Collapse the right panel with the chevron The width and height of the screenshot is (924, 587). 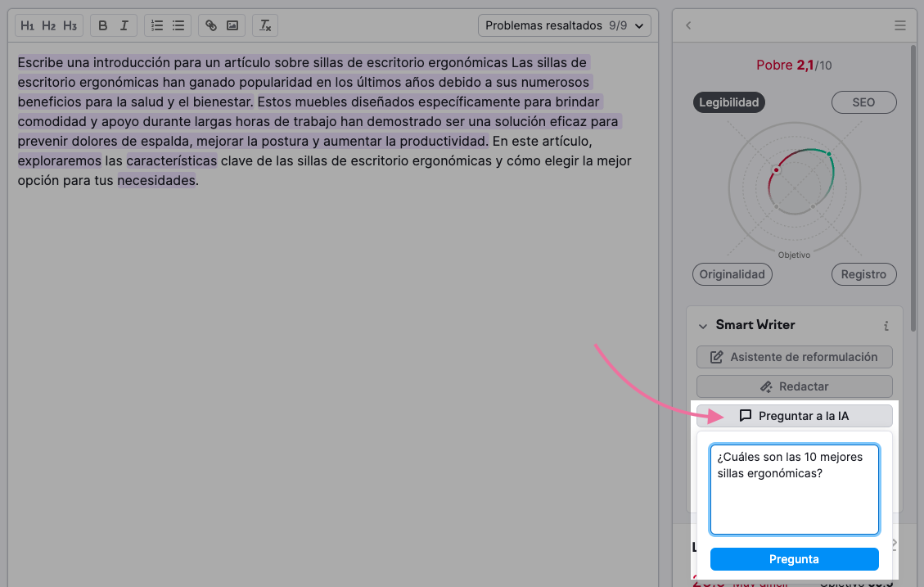pos(688,25)
